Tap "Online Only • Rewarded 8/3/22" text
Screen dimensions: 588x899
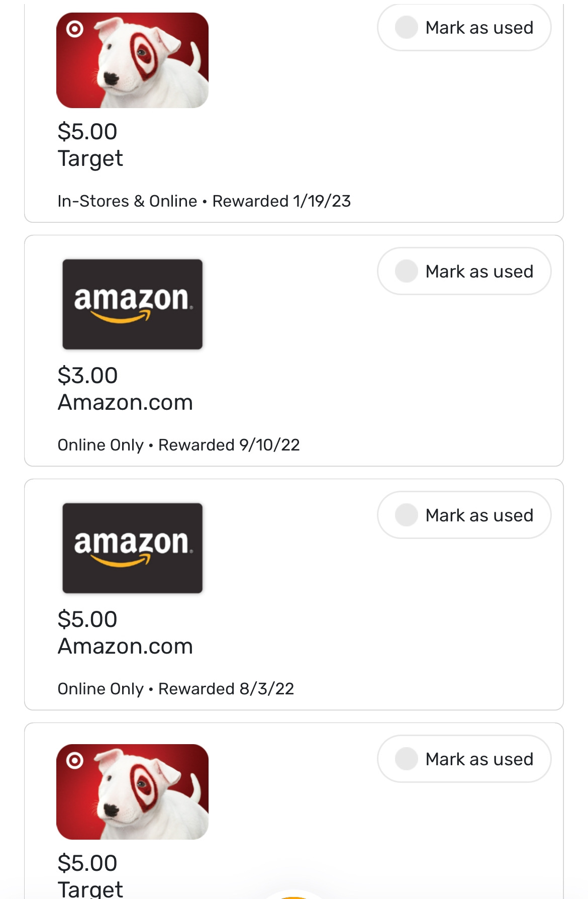click(176, 689)
